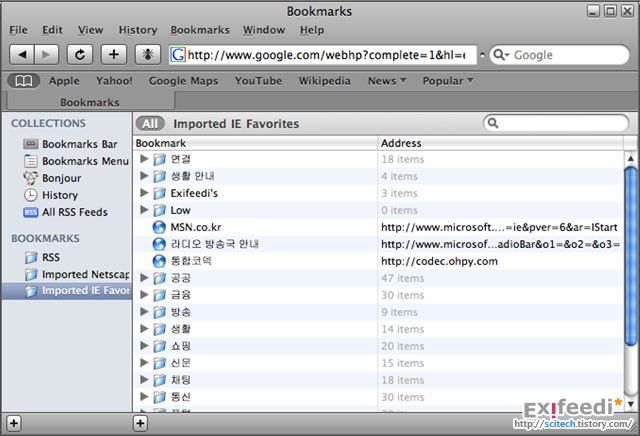Expand the 채팅 folder

[x=144, y=379]
